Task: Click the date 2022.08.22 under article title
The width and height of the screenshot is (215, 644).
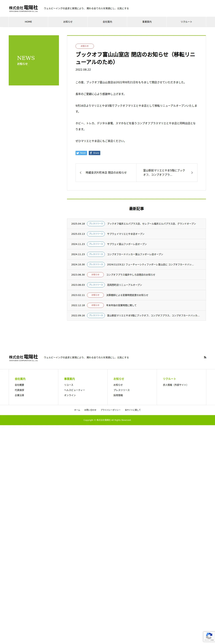Action: (x=83, y=70)
